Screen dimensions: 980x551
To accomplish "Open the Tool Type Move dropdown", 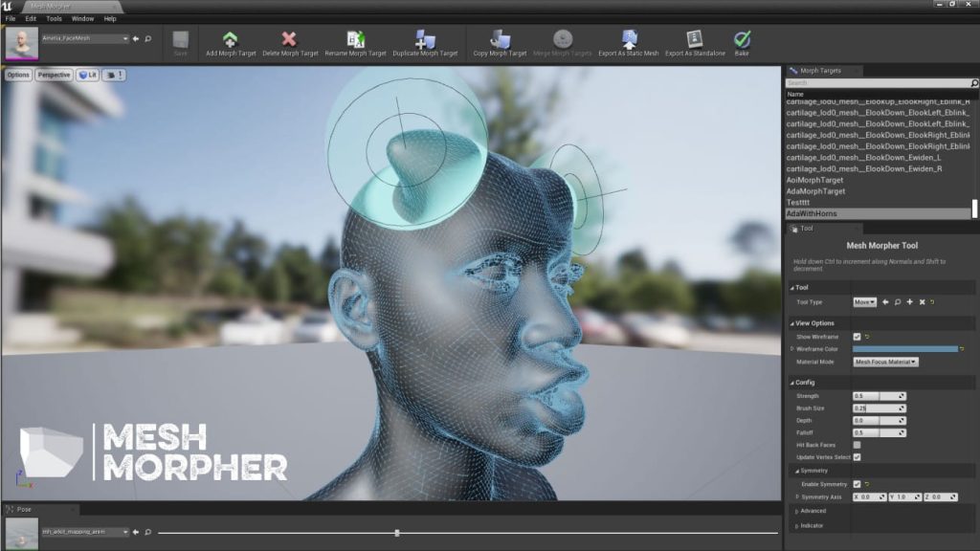I will pyautogui.click(x=865, y=302).
